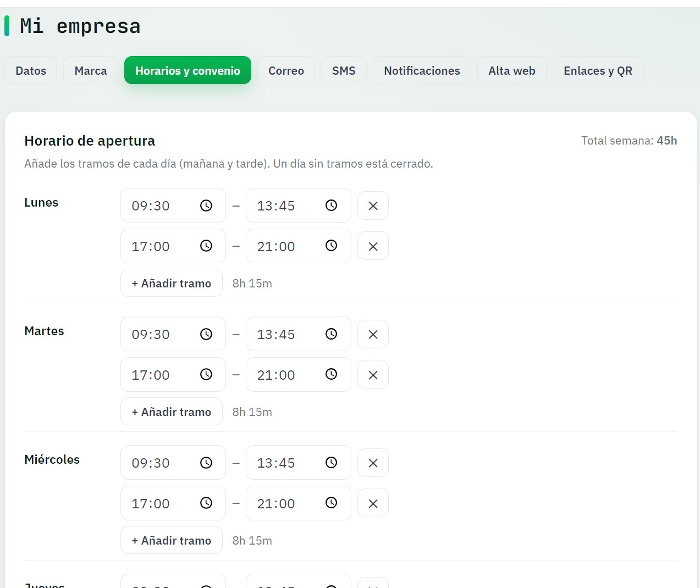
Task: Click the 'Lunes' day label
Action: coord(41,202)
